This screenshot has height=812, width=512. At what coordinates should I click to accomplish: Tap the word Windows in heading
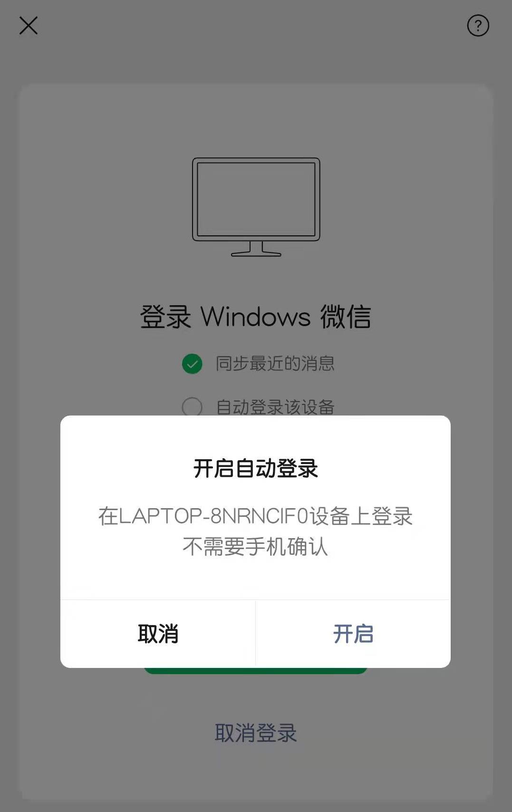click(256, 317)
